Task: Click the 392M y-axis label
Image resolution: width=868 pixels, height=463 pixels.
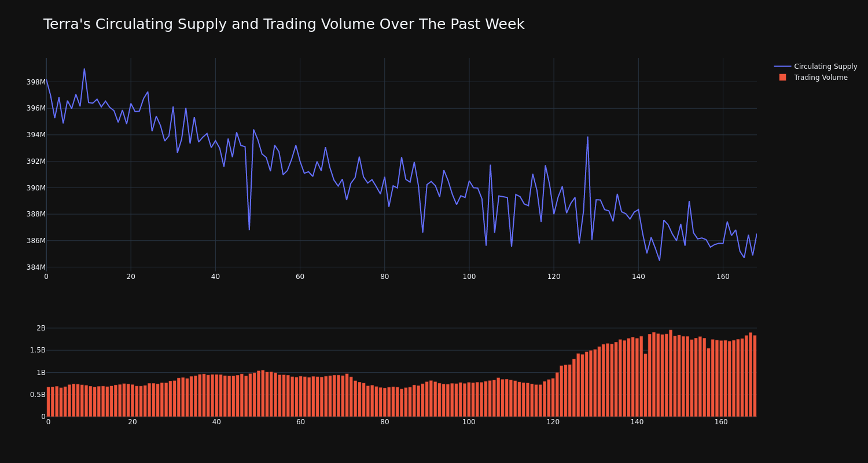Action: pyautogui.click(x=36, y=161)
